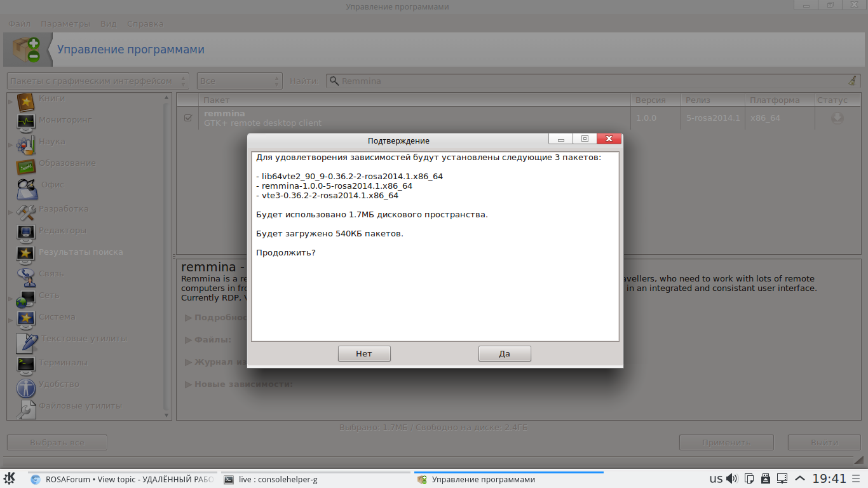868x488 pixels.
Task: Click the remmina-1.0.0-5-rosa2014.1.x86_64 dependency line
Action: click(334, 186)
